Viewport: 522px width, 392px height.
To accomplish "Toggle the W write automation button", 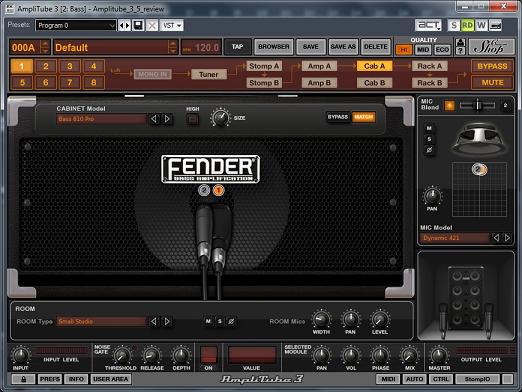I will [x=481, y=25].
